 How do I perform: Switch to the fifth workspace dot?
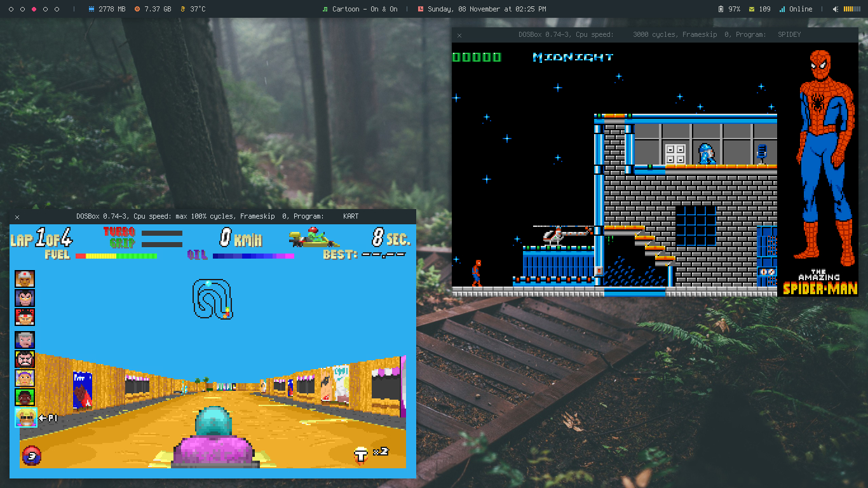57,9
